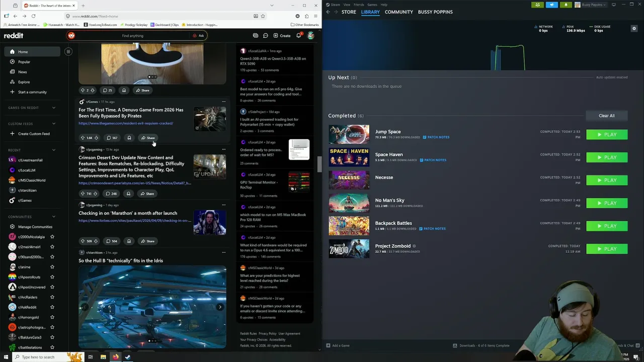Open Steam green notifications bell
The width and height of the screenshot is (644, 362).
pos(566,5)
